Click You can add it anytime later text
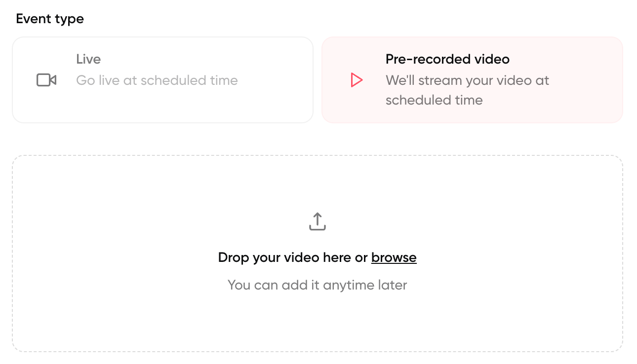Image resolution: width=637 pixels, height=364 pixels. 317,285
